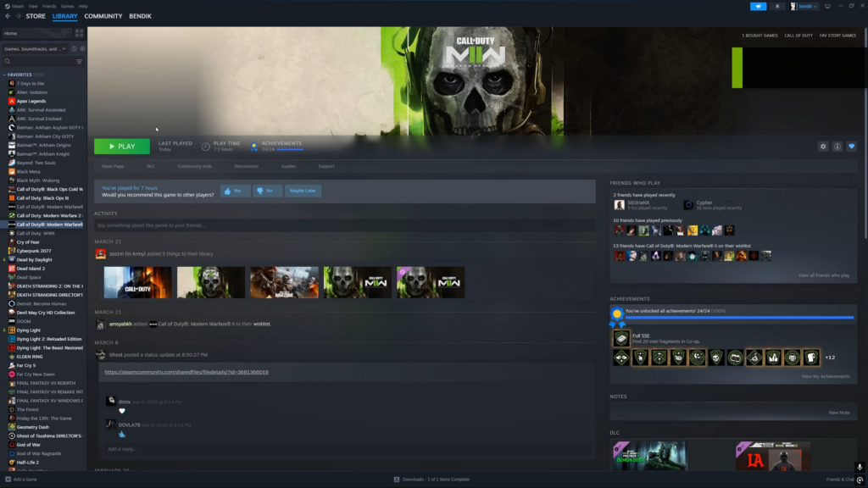Click the +12 more achievements indicator
The height and width of the screenshot is (488, 868).
coord(831,358)
